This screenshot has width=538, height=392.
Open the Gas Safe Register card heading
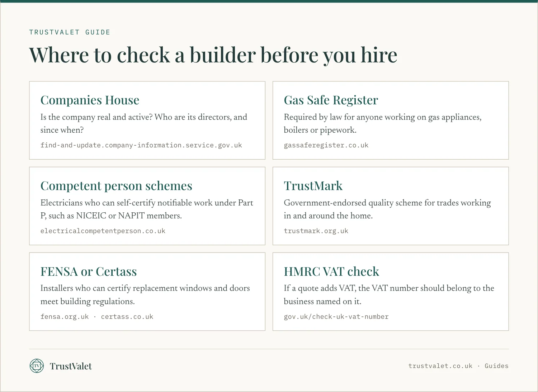click(x=331, y=100)
